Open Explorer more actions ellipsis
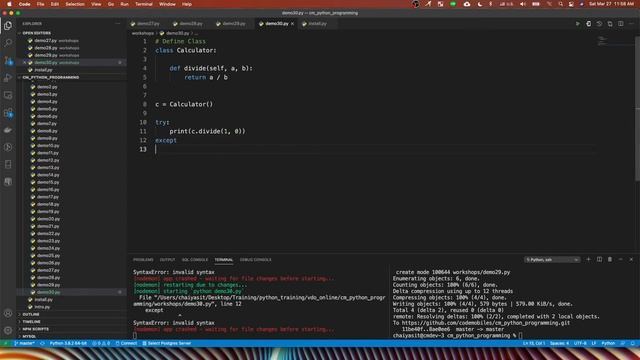 (x=118, y=24)
